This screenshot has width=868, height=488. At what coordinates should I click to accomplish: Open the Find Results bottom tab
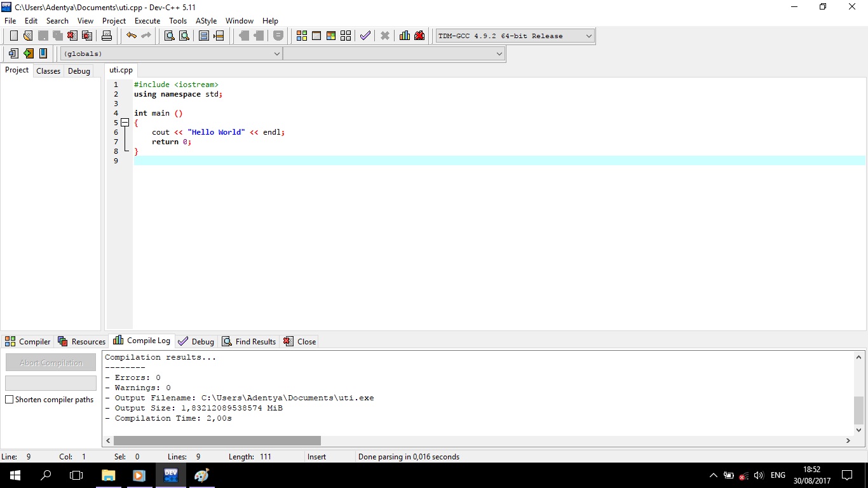248,341
